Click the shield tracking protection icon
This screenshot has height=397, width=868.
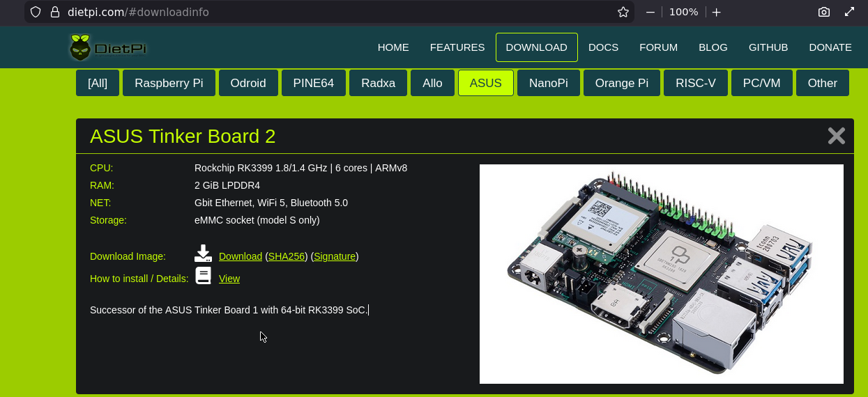36,12
